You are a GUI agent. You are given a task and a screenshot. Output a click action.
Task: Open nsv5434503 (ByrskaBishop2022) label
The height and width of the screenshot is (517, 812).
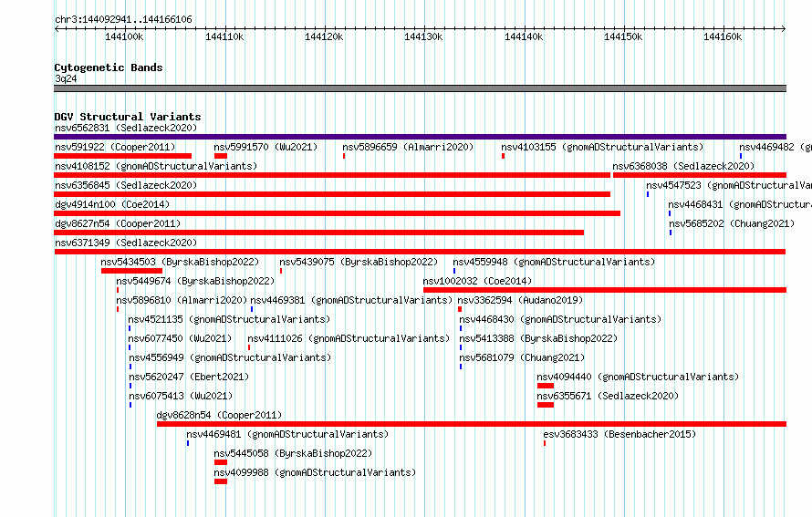[x=180, y=262]
